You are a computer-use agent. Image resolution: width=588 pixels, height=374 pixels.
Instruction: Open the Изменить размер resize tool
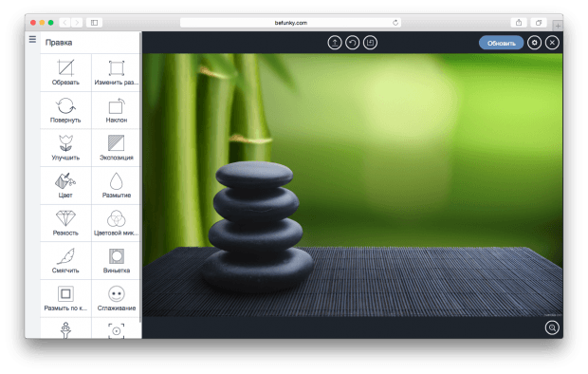117,72
